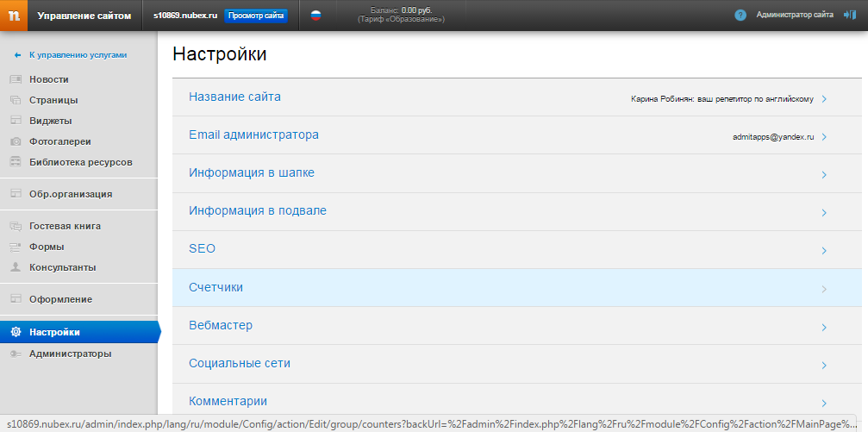The image size is (868, 432).
Task: Click the back arrow icon near К управлению услугами
Action: tap(18, 55)
